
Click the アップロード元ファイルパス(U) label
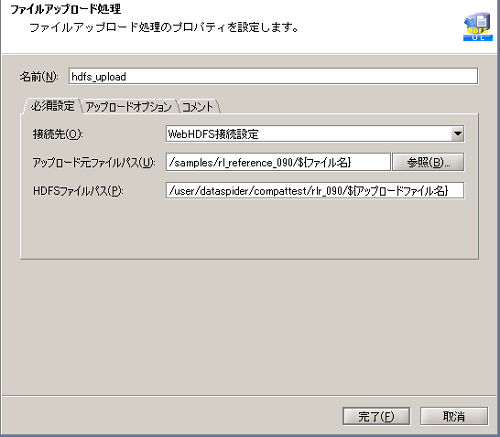94,163
